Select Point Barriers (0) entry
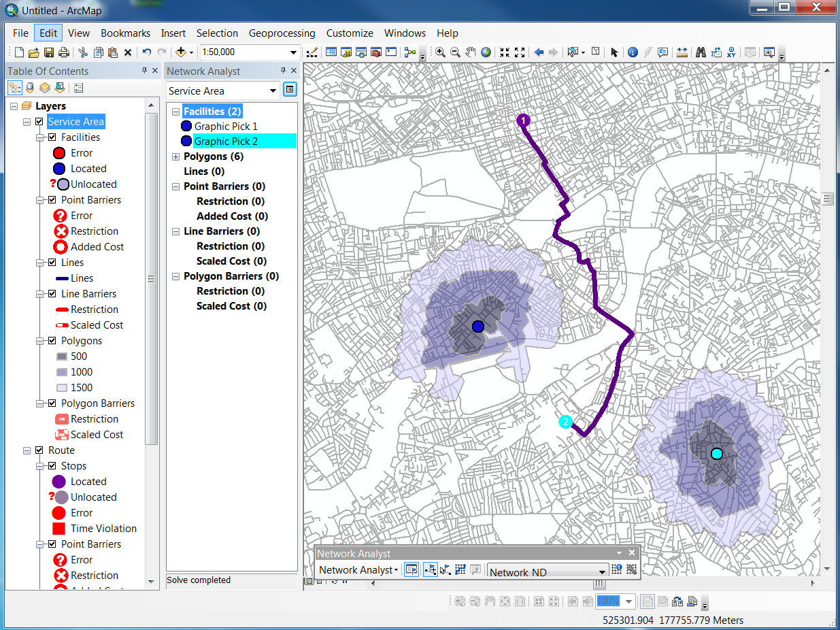This screenshot has width=840, height=630. (224, 186)
